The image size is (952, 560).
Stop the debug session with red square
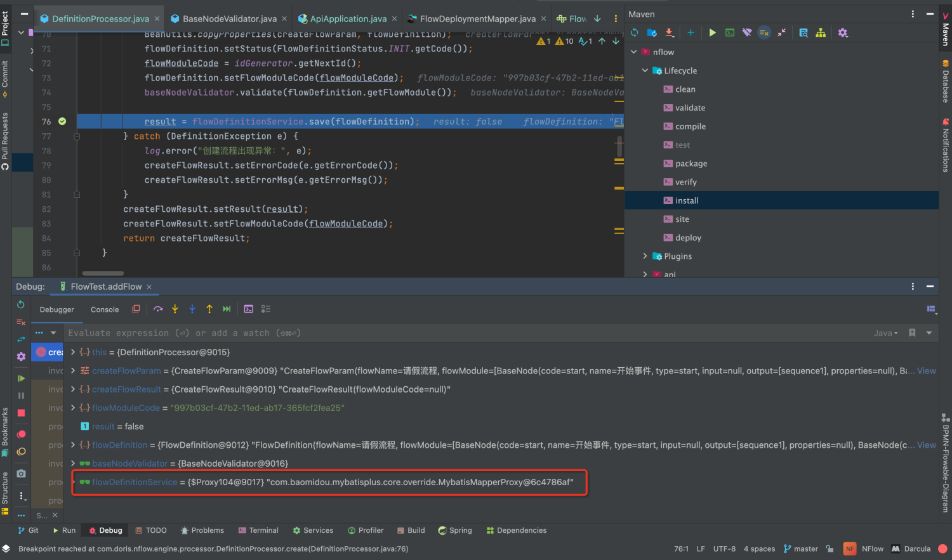[x=21, y=413]
